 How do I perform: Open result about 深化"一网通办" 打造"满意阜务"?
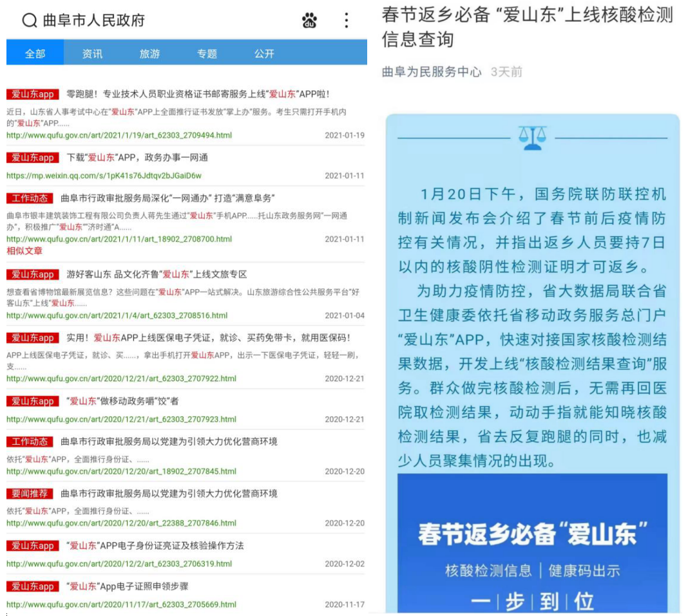click(167, 198)
